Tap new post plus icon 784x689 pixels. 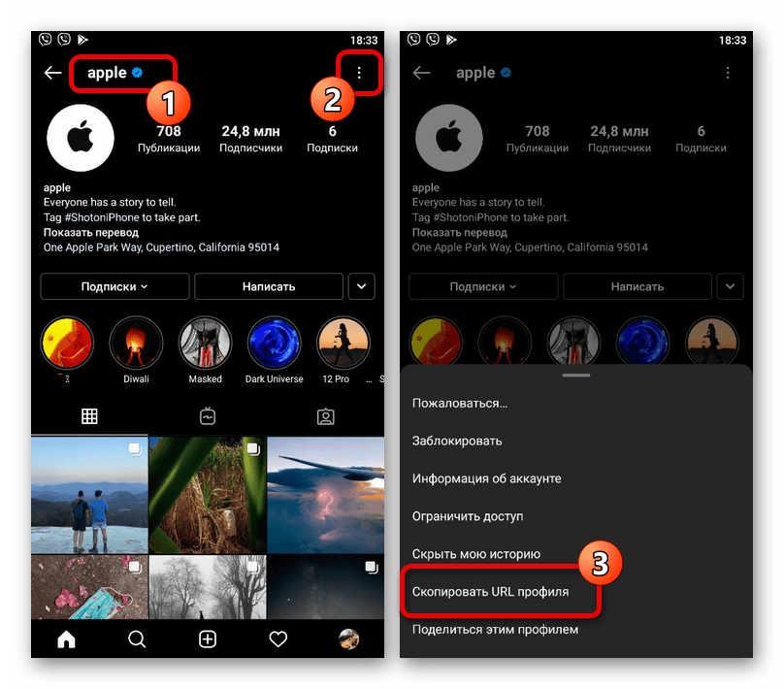pyautogui.click(x=208, y=639)
